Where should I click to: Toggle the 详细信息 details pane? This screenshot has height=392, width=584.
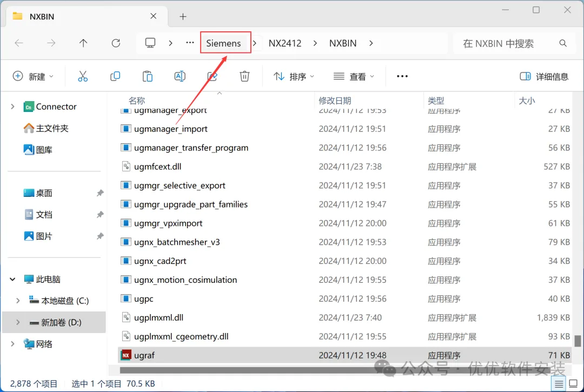click(544, 76)
